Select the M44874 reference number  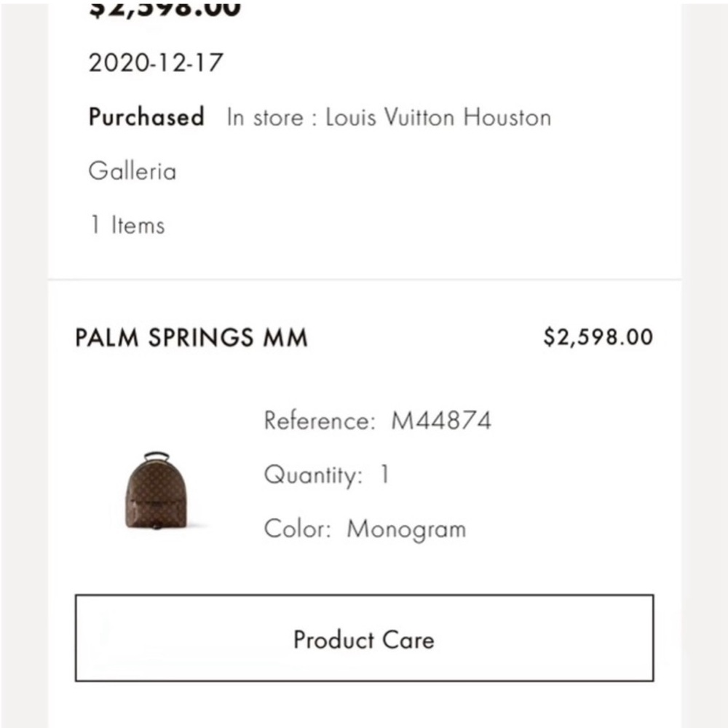click(441, 421)
